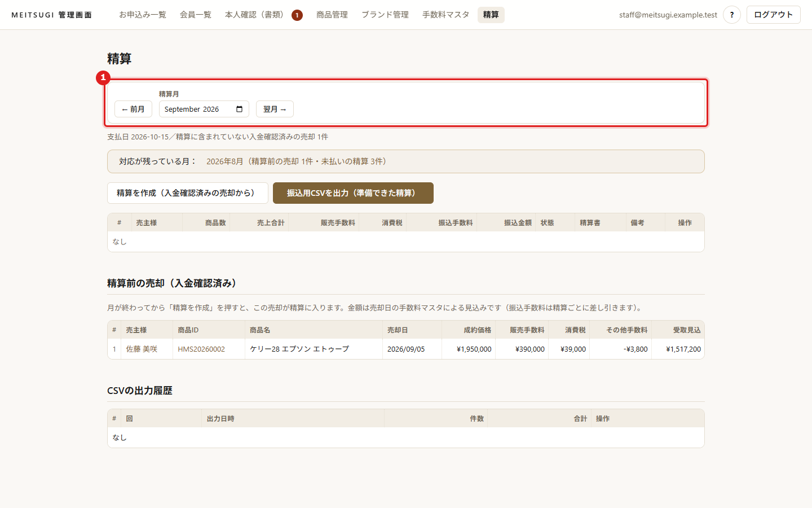Open the calendar picker icon in 精算月 field
This screenshot has width=812, height=508.
coord(239,109)
